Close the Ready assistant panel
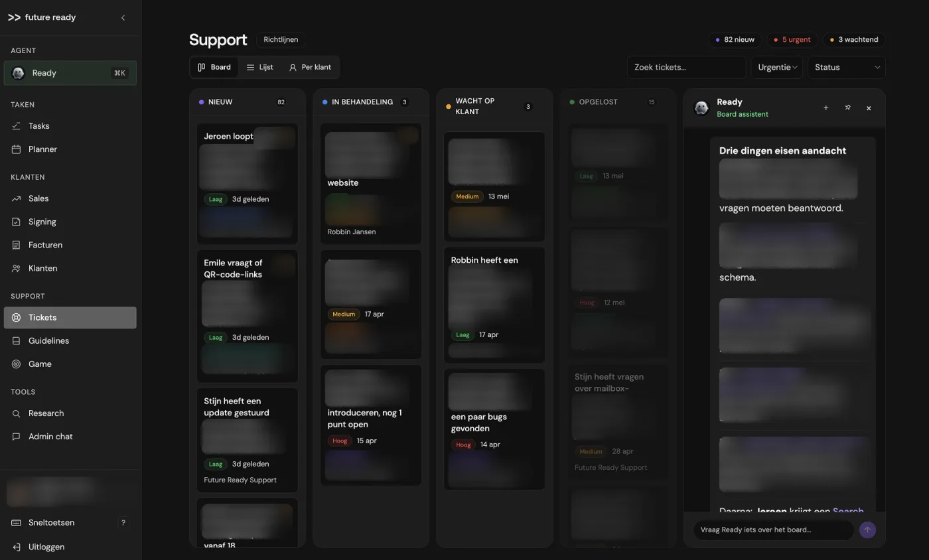Image resolution: width=929 pixels, height=560 pixels. pos(869,107)
